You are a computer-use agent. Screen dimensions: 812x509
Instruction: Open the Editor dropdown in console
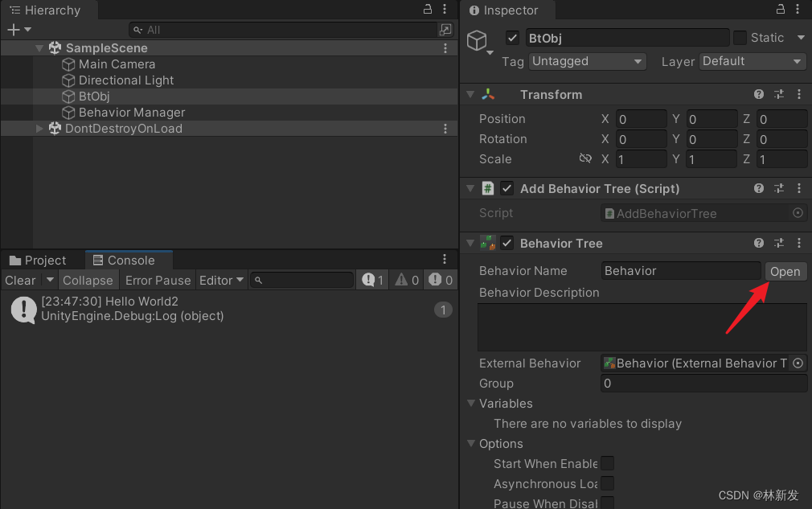click(222, 280)
